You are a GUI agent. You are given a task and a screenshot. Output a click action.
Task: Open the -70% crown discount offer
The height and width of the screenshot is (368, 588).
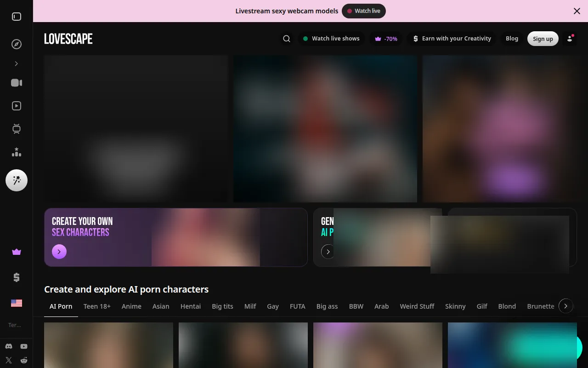[x=386, y=39]
